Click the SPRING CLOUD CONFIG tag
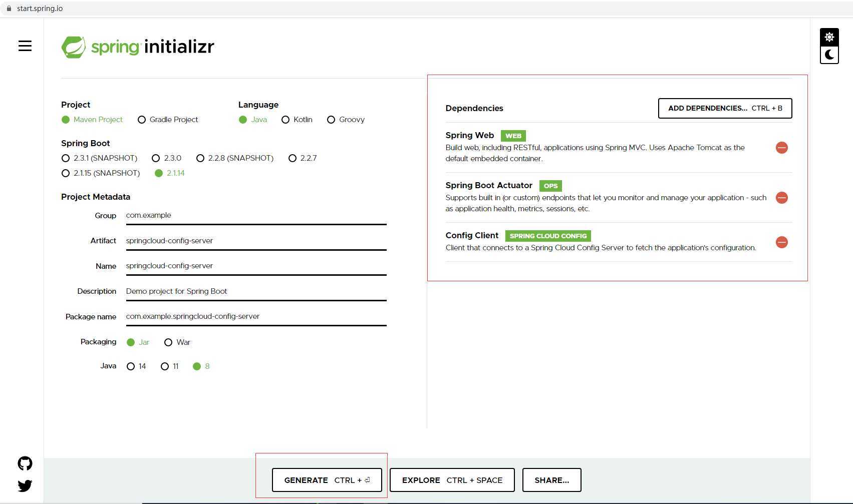The width and height of the screenshot is (853, 504). pyautogui.click(x=548, y=236)
